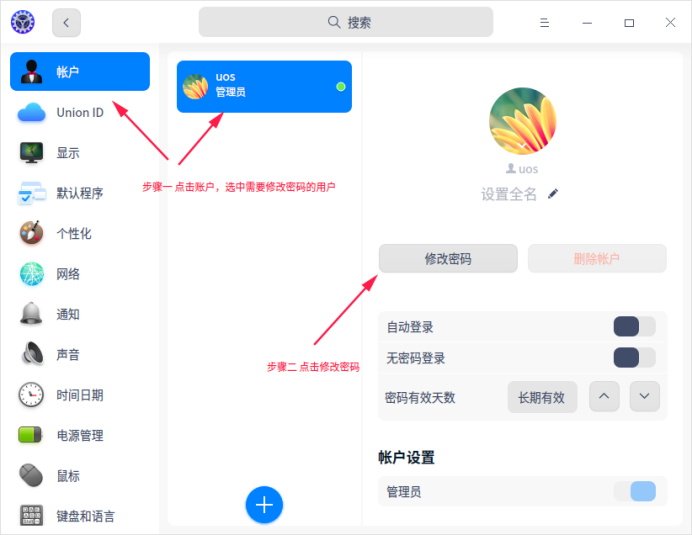This screenshot has width=692, height=535.
Task: Open the 鼠标 settings section
Action: point(80,476)
